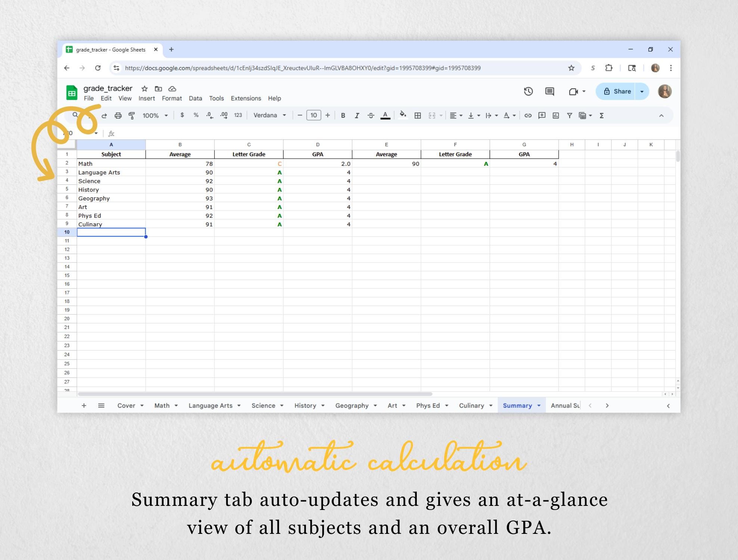The width and height of the screenshot is (738, 560).
Task: Open the 123 number format menu
Action: point(238,115)
